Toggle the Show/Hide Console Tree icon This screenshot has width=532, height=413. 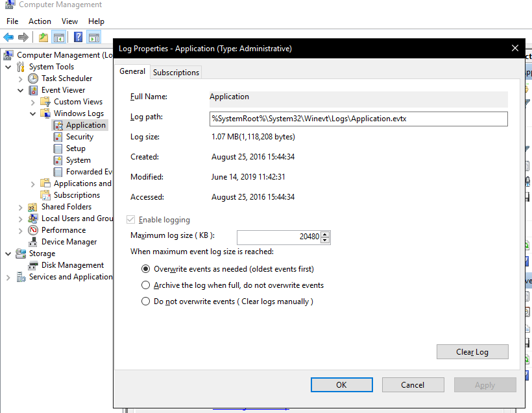pyautogui.click(x=59, y=37)
